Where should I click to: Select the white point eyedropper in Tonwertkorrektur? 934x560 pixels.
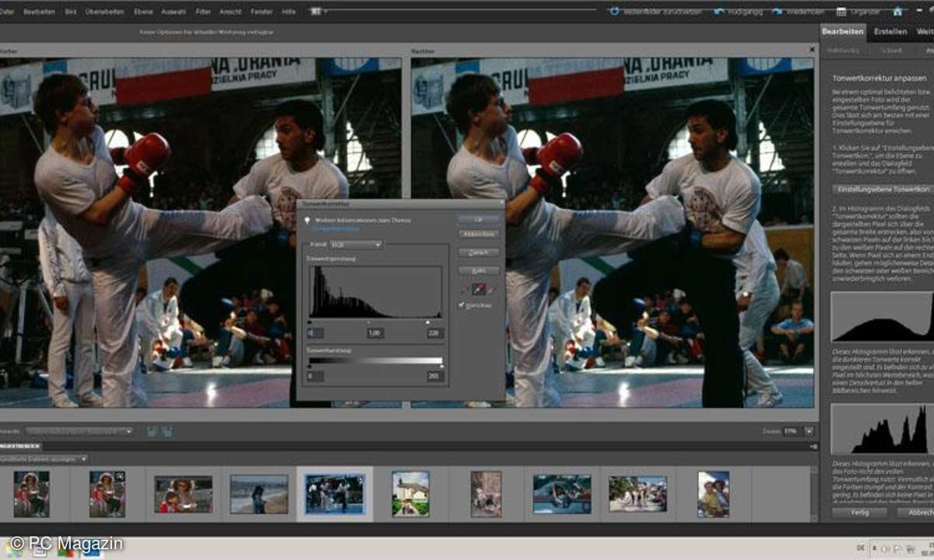[x=493, y=289]
